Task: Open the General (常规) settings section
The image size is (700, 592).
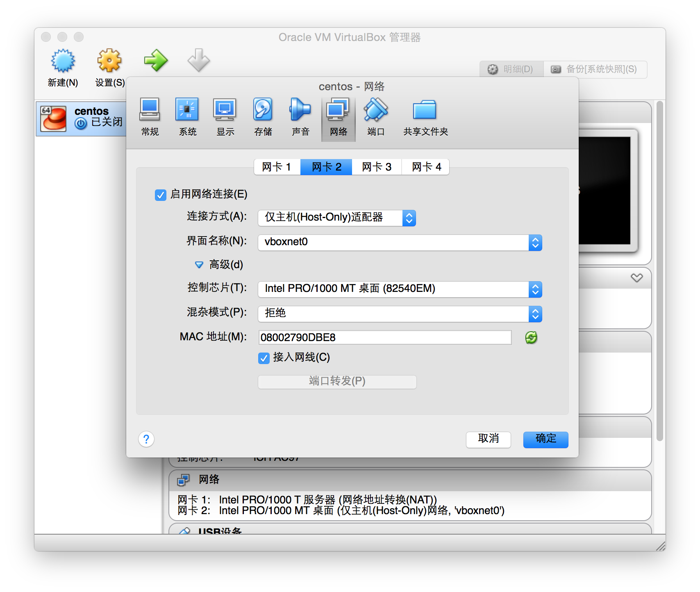Action: click(x=150, y=117)
